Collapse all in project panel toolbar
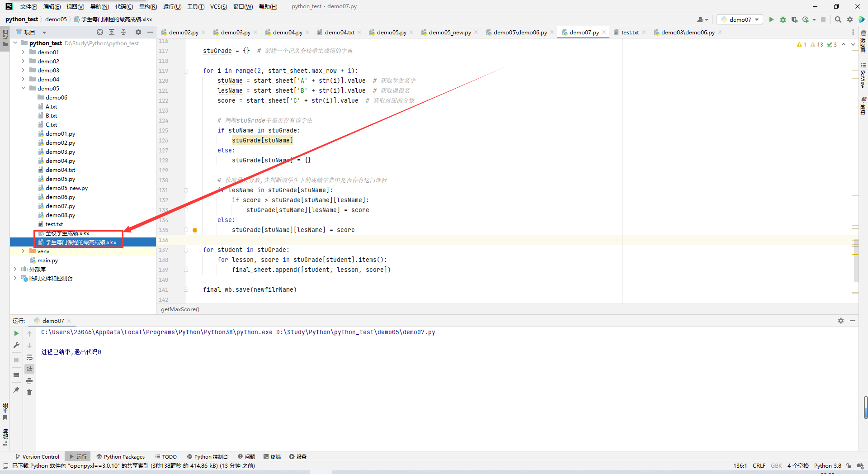 pos(123,32)
